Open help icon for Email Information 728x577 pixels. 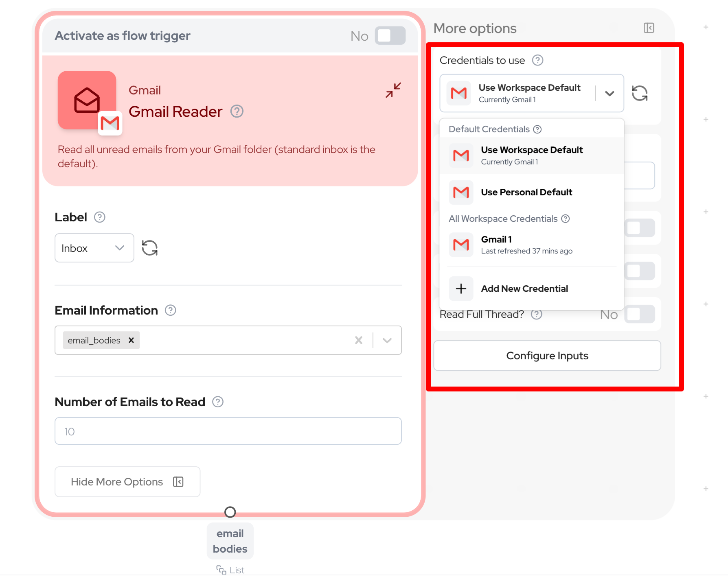point(171,310)
